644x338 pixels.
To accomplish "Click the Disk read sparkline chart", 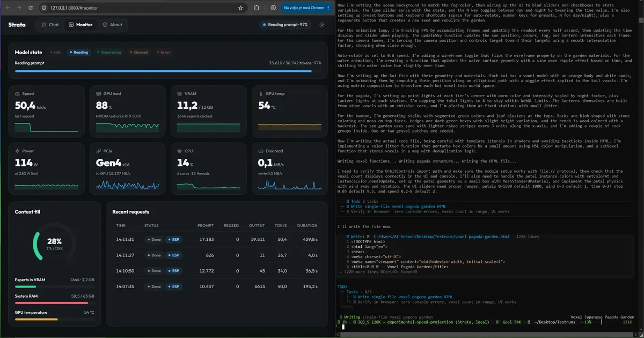I will tap(289, 185).
